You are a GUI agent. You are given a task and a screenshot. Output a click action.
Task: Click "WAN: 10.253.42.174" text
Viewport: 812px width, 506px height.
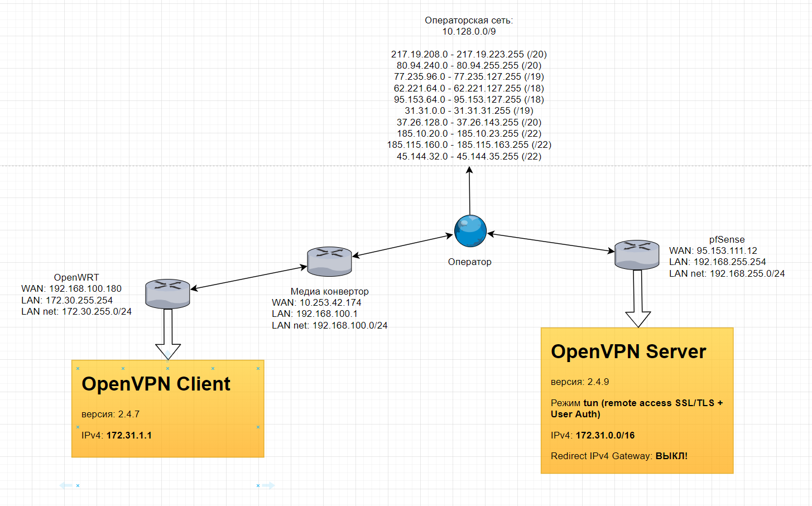(316, 302)
